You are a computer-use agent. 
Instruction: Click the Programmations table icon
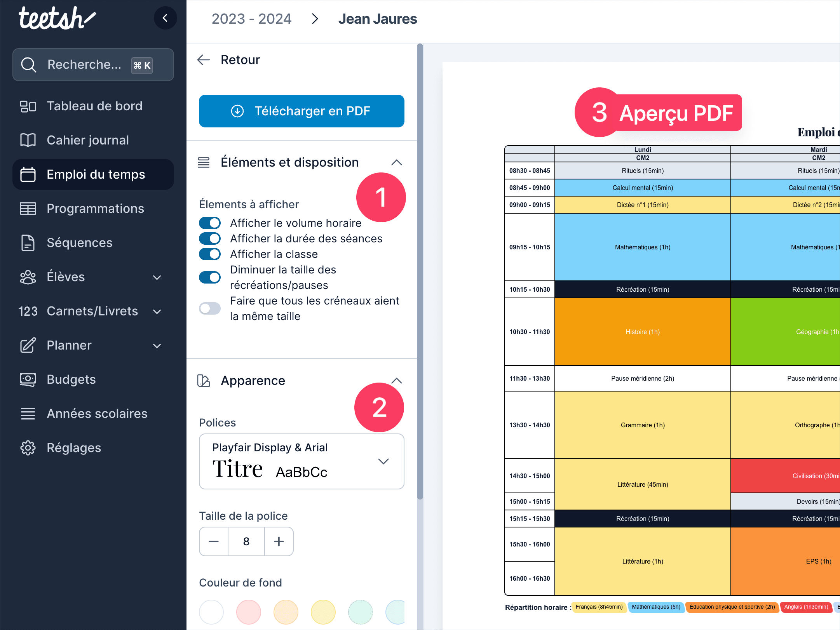(x=28, y=209)
